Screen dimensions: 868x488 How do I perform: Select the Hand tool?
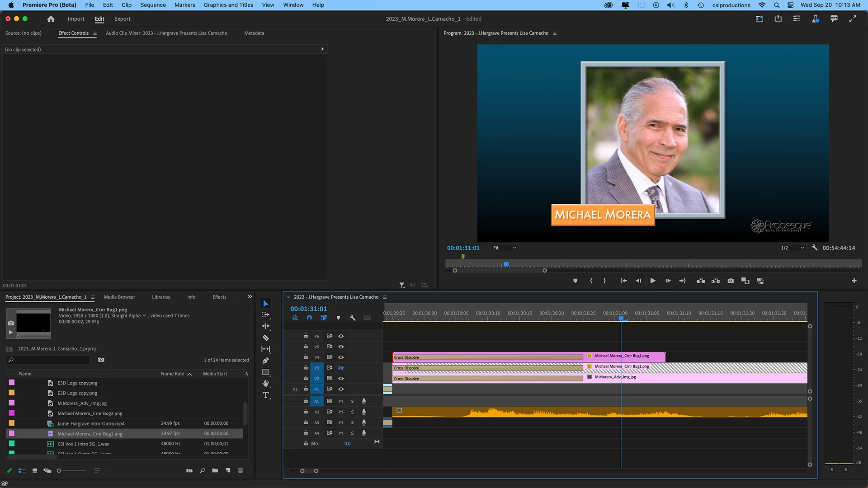266,383
